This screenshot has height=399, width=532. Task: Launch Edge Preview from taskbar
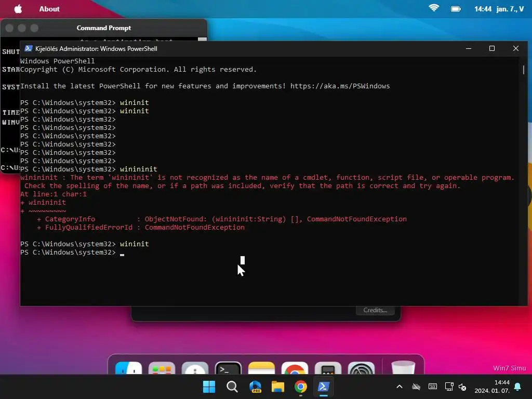[x=255, y=387]
